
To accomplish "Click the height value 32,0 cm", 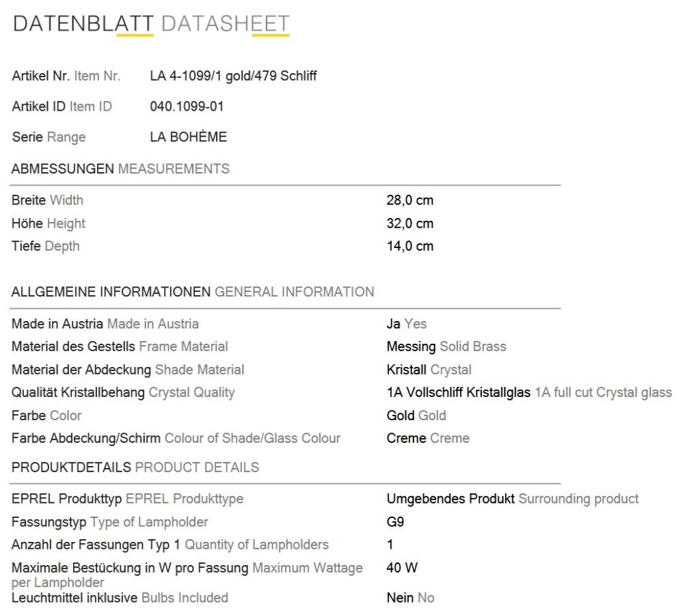I will coord(410,223).
